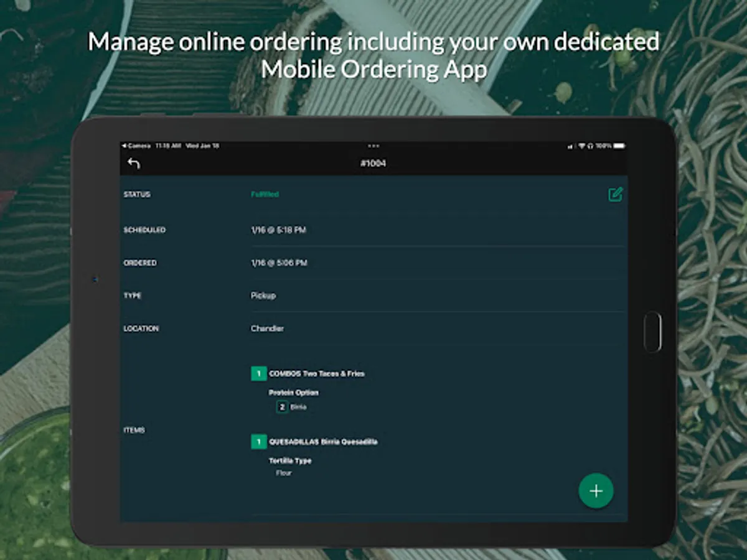Click the quantity badge for Two Tacos & Fries
The width and height of the screenshot is (747, 560).
258,373
